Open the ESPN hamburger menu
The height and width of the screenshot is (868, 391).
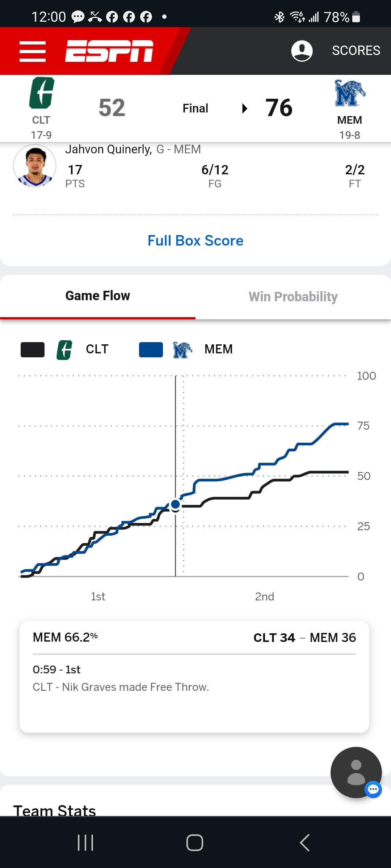click(x=33, y=51)
